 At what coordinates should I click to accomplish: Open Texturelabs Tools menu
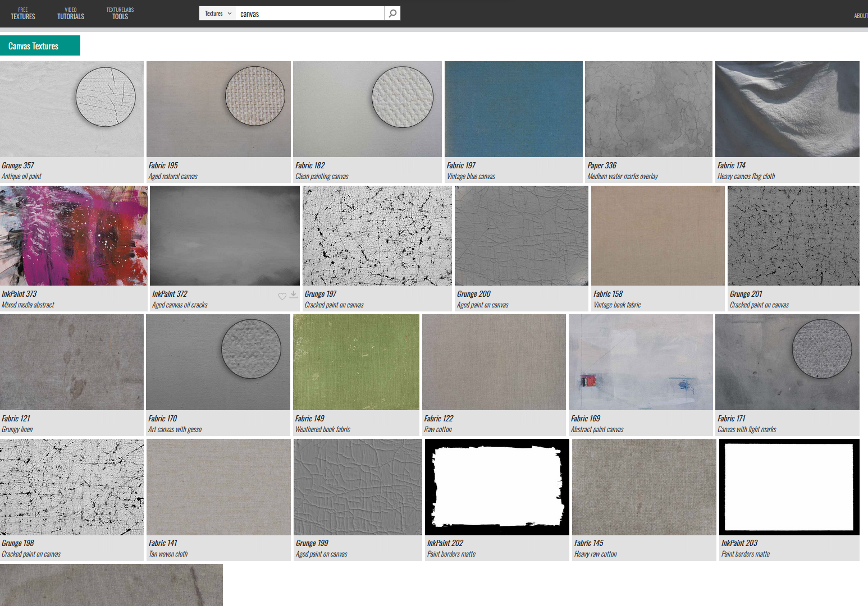tap(120, 13)
